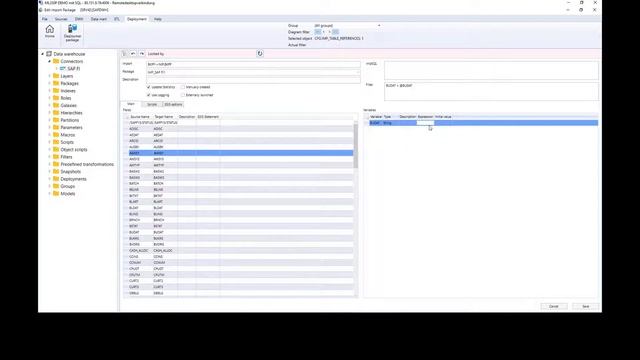Viewport: 640px width, 360px height.
Task: Switch to the Main tab
Action: (x=131, y=104)
